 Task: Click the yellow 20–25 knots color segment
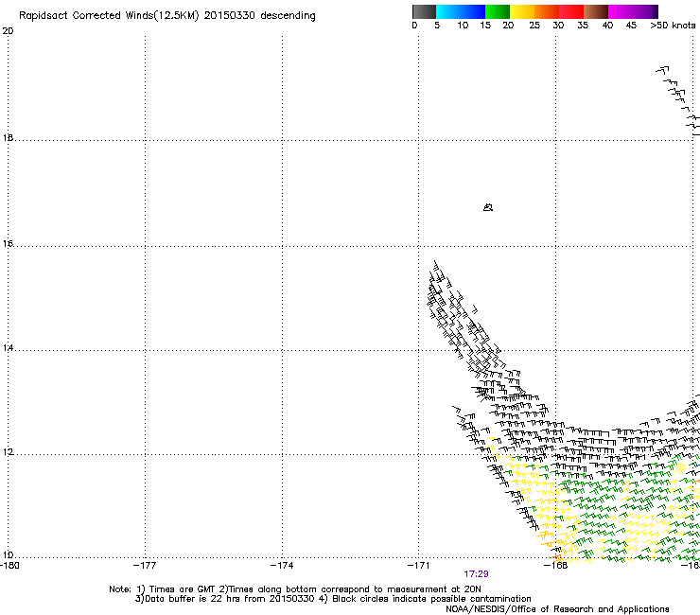[522, 11]
